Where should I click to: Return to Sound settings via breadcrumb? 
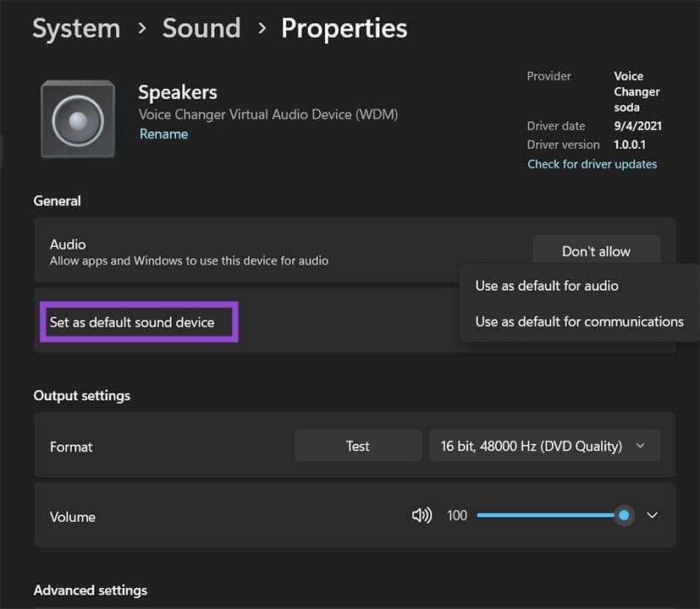tap(201, 28)
